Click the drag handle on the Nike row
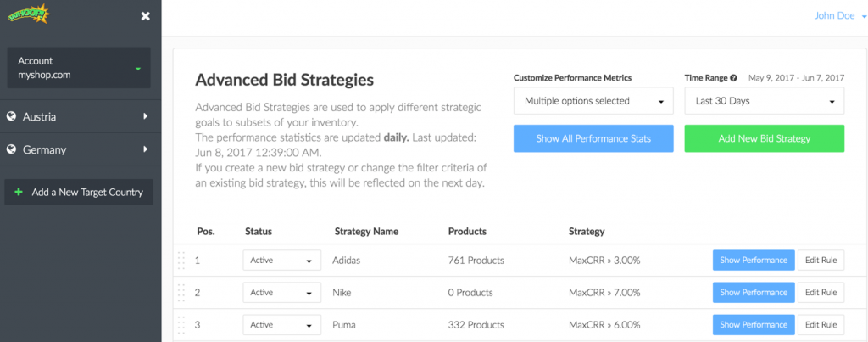868x342 pixels. click(181, 293)
